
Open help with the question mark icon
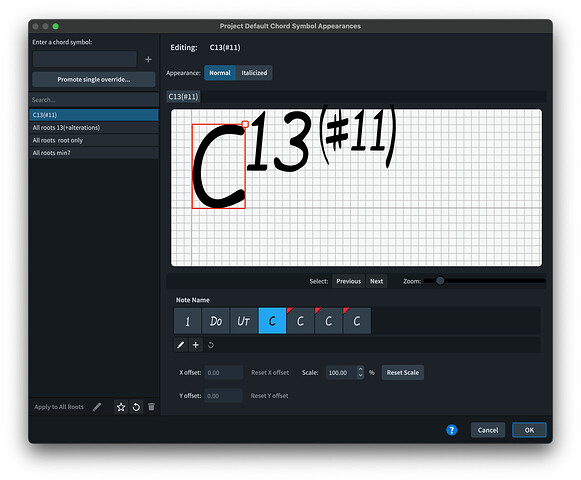click(452, 430)
